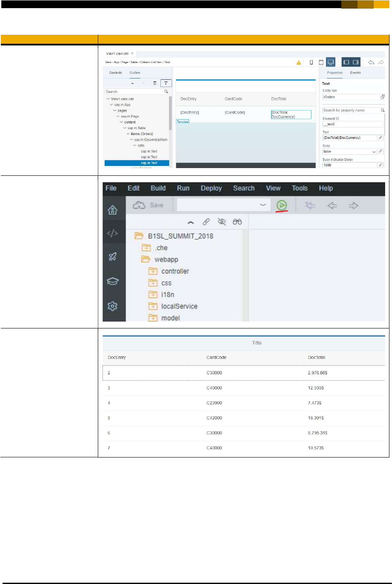Click the delete trash icon in Outline
Screen dimensions: 392x584
[x=155, y=83]
